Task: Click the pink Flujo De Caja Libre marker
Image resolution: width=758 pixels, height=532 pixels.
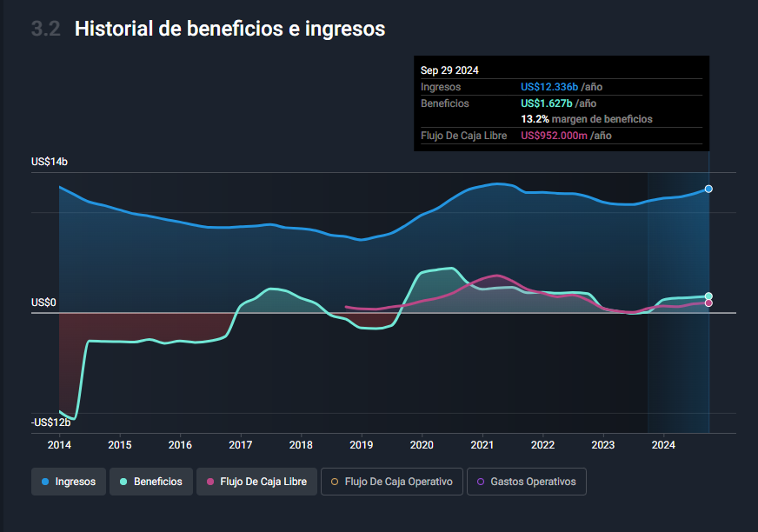Action: 708,303
